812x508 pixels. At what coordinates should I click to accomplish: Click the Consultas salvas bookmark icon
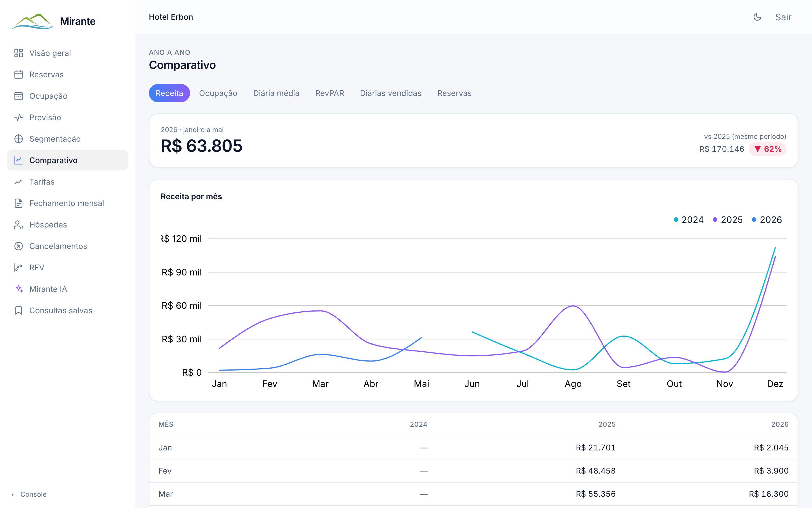coord(18,311)
